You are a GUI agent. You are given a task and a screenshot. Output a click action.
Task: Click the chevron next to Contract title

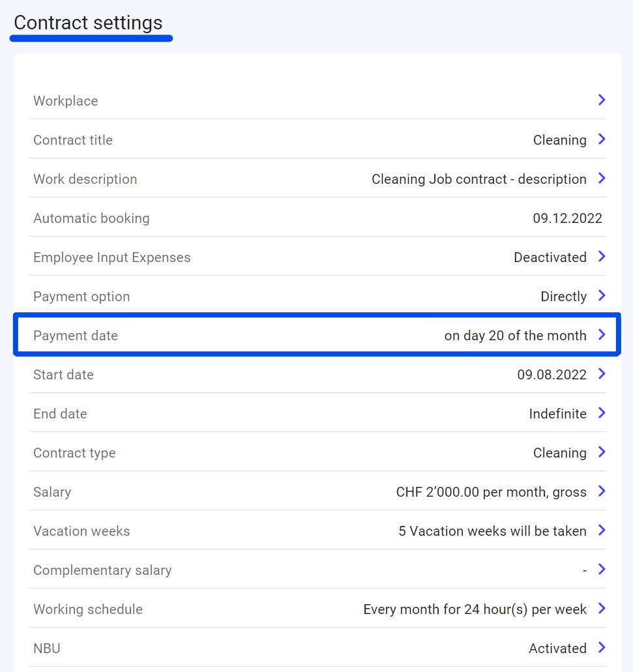click(x=602, y=139)
